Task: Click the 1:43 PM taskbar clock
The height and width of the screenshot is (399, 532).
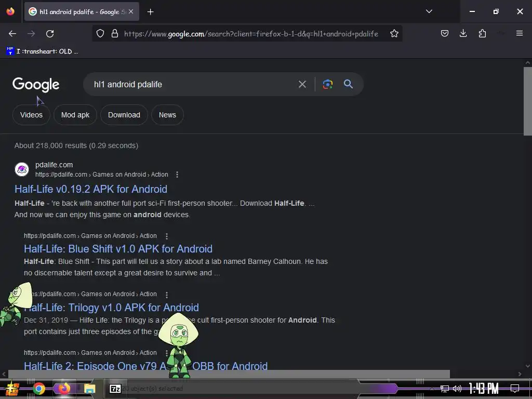Action: click(x=484, y=389)
